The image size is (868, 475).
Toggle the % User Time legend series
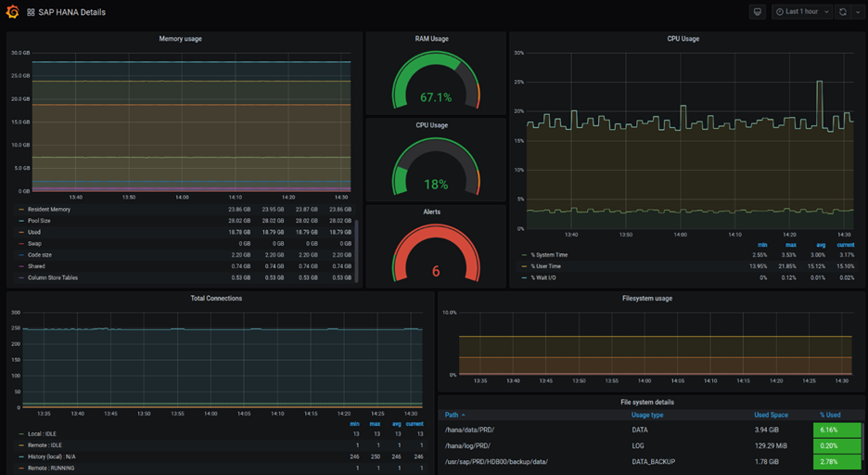pyautogui.click(x=546, y=266)
